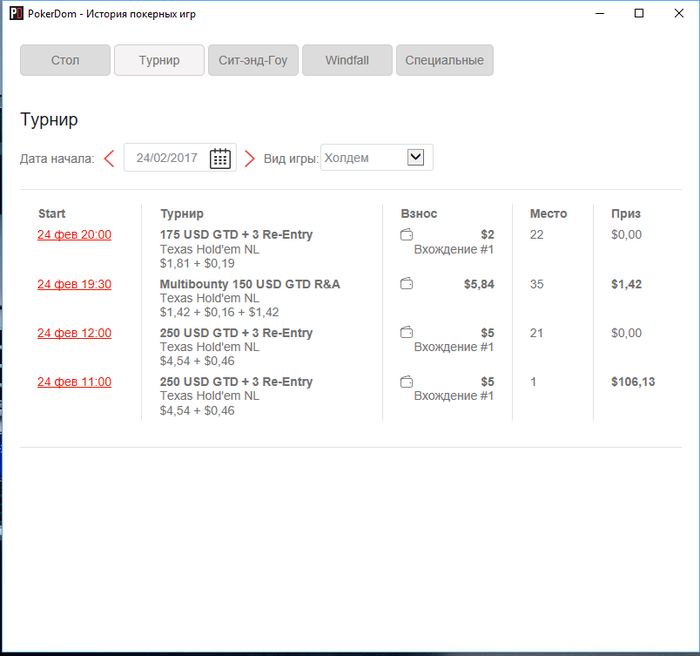Switch to the Специальные tab
700x656 pixels.
445,60
